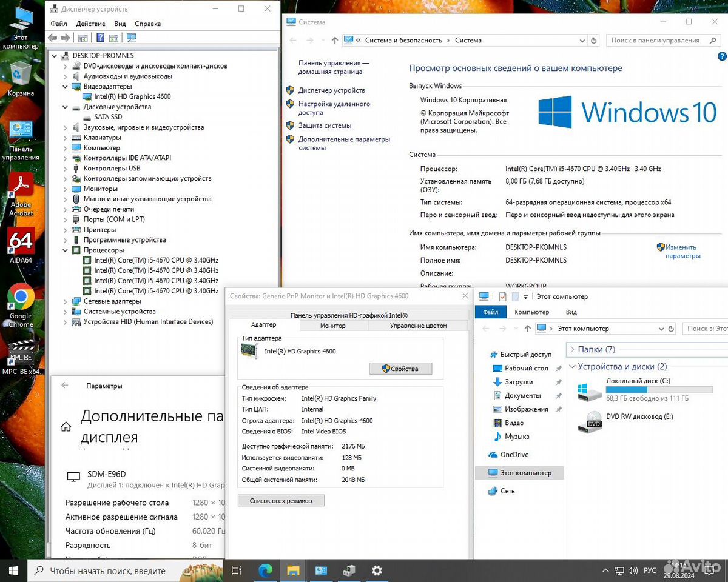Open Microsoft Edge from the taskbar
The height and width of the screenshot is (582, 728).
pyautogui.click(x=265, y=570)
